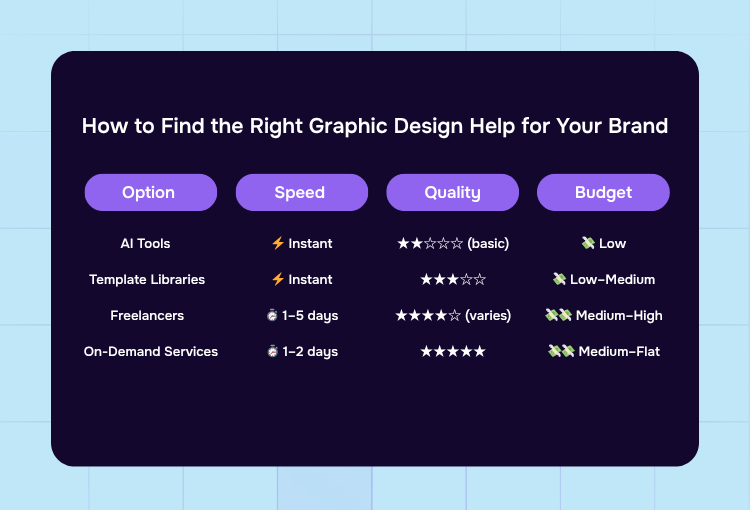Click the 'Low' budget value

(x=613, y=244)
